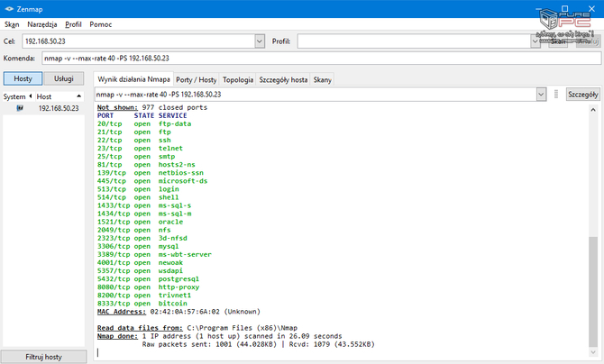The width and height of the screenshot is (604, 364).
Task: Expand the scan output command dropdown
Action: (x=541, y=94)
